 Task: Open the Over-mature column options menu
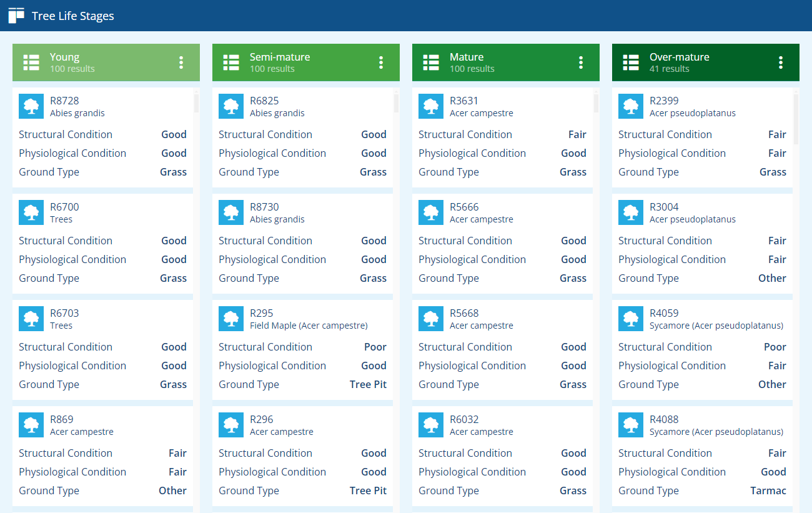point(781,62)
